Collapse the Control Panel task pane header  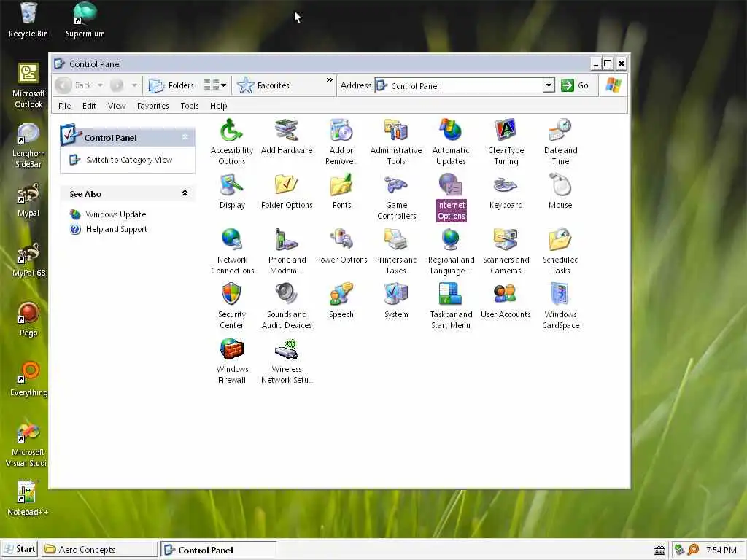185,137
